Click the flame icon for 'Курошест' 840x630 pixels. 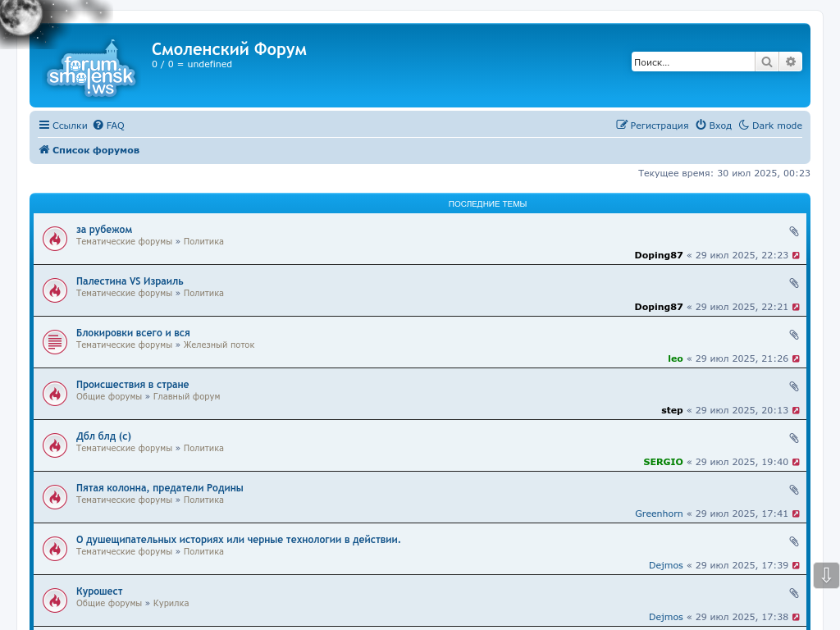(x=55, y=600)
